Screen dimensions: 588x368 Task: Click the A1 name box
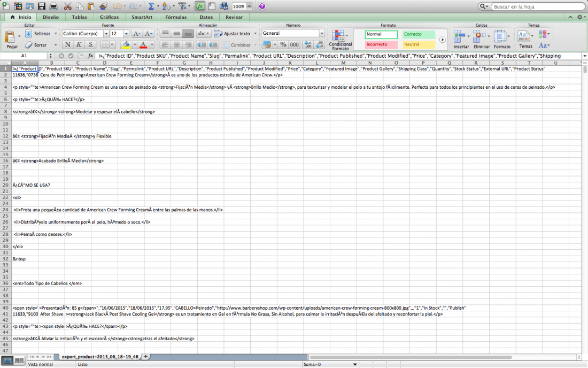24,56
